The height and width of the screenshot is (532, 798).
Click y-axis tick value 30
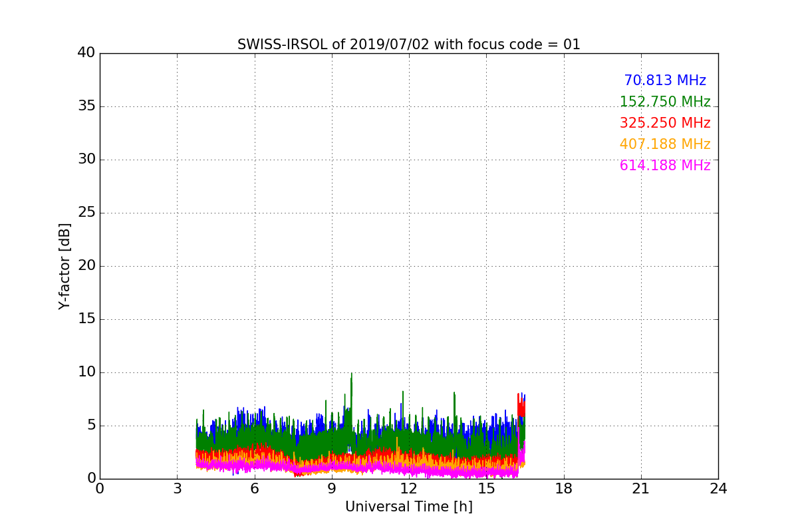pos(86,160)
